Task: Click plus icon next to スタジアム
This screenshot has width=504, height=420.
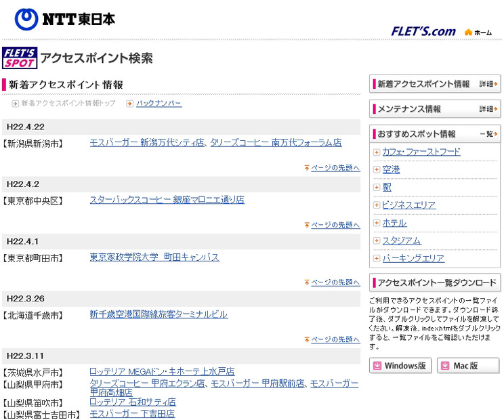Action: tap(377, 240)
